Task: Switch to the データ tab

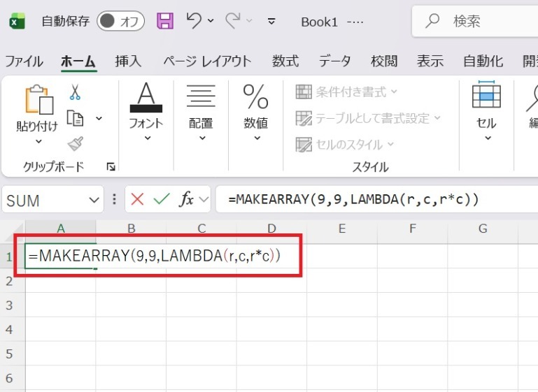Action: 335,61
